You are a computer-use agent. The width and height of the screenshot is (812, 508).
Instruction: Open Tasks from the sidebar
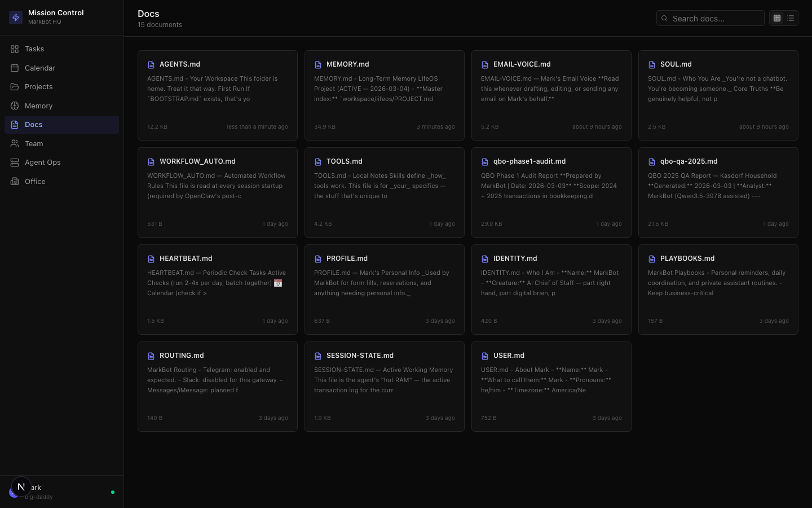point(34,49)
